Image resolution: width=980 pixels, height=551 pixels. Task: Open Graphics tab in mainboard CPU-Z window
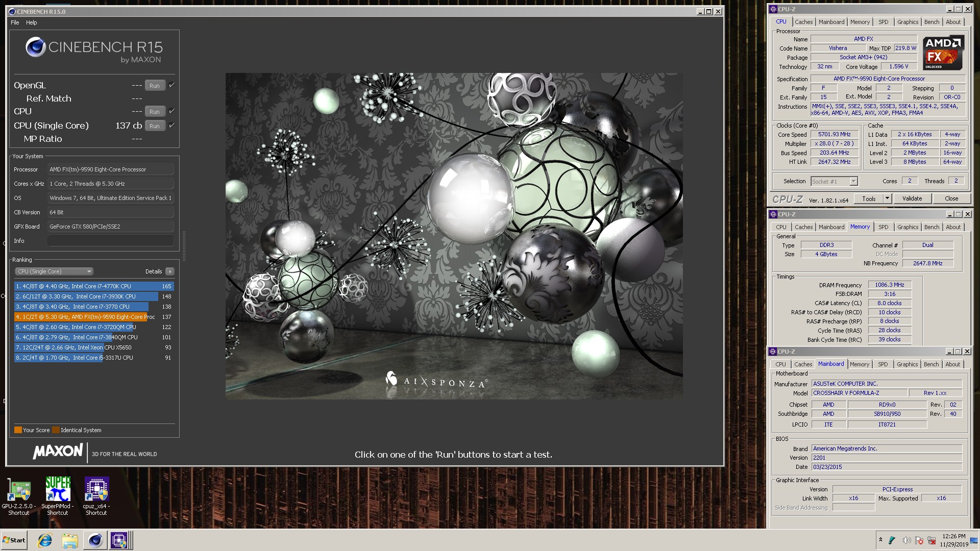tap(907, 364)
